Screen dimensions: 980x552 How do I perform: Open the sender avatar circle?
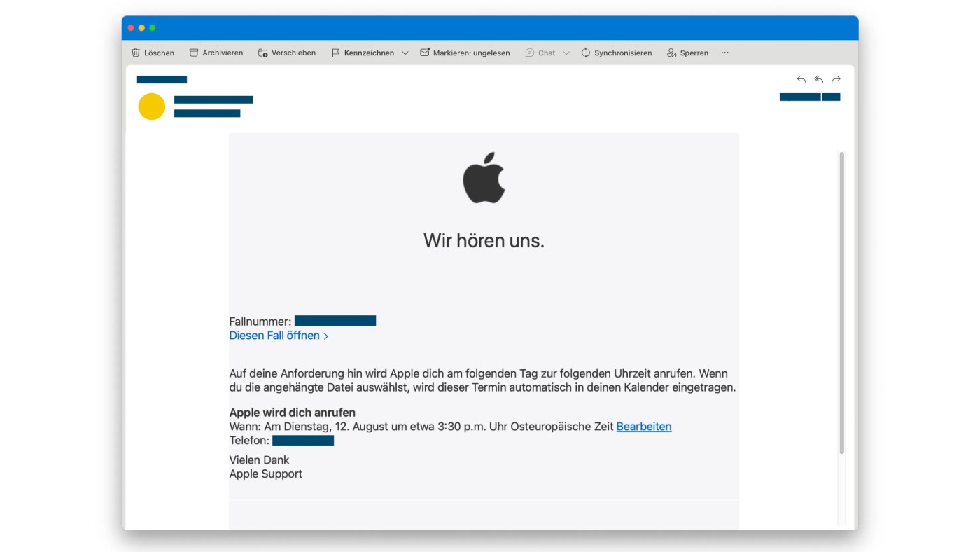tap(151, 106)
